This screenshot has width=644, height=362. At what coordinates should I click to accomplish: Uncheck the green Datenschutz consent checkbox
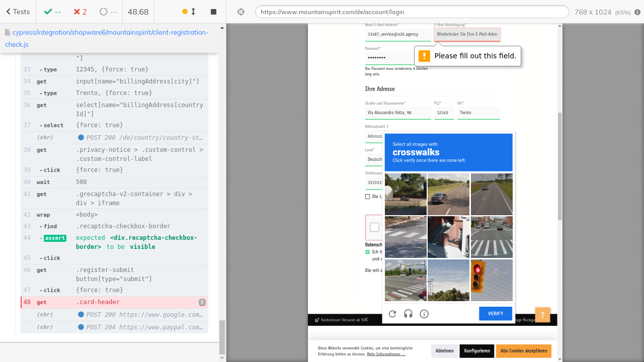click(x=367, y=252)
